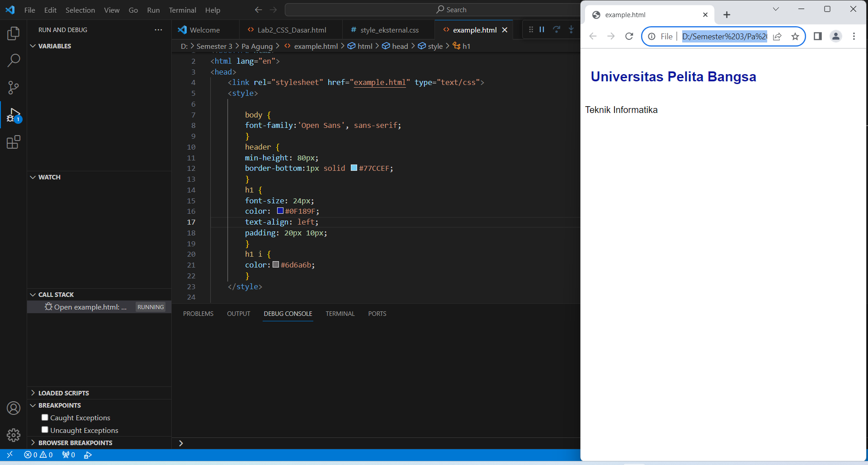The width and height of the screenshot is (868, 465).
Task: Click inside the browser address bar
Action: point(723,37)
